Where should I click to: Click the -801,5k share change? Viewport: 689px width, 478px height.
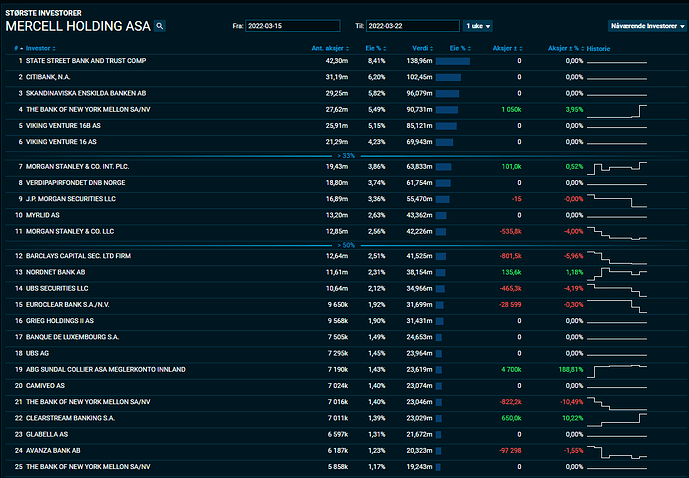[510, 256]
